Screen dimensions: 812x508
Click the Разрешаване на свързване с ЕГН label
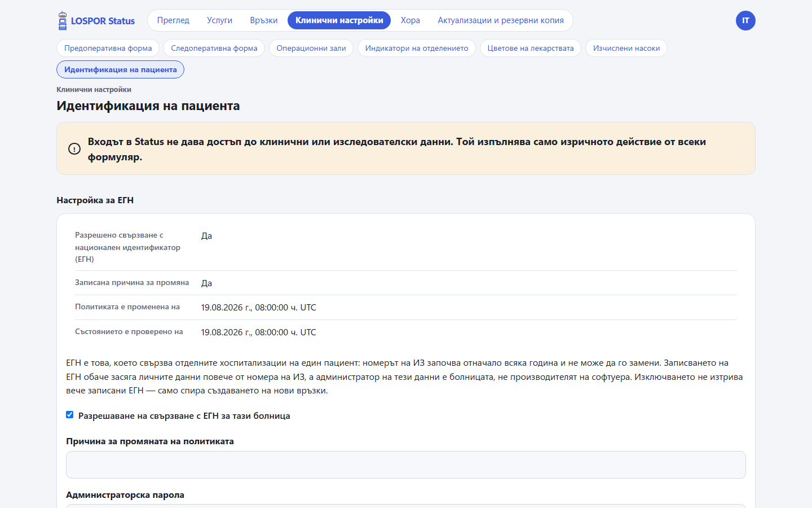coord(184,416)
